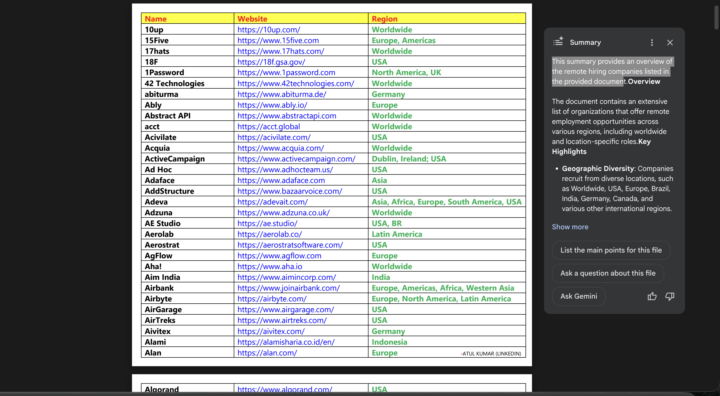Click the vertical scrollbar of the viewer
Viewport: 720px width, 396px height.
[x=716, y=18]
